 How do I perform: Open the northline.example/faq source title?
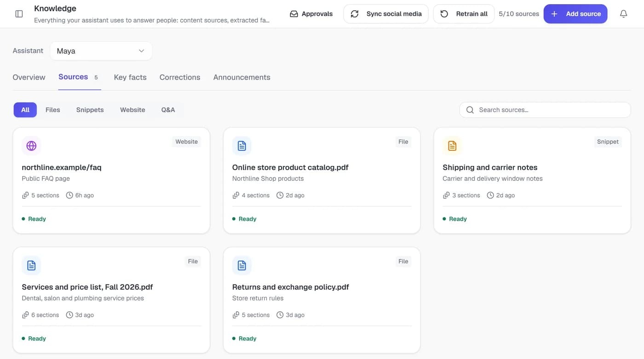[62, 167]
